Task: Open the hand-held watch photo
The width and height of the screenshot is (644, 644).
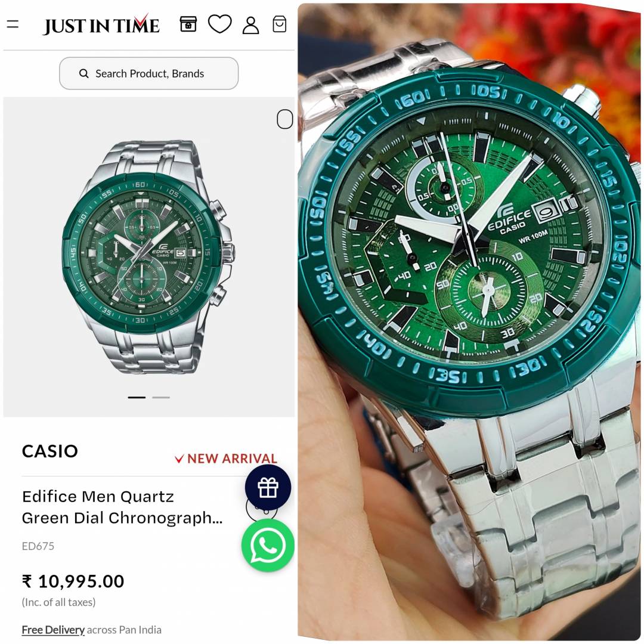Action: point(469,322)
